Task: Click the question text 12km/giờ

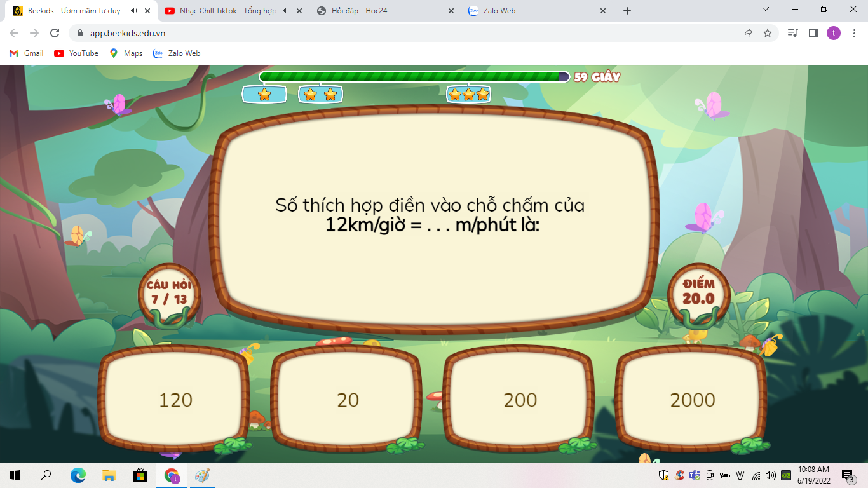Action: (365, 224)
